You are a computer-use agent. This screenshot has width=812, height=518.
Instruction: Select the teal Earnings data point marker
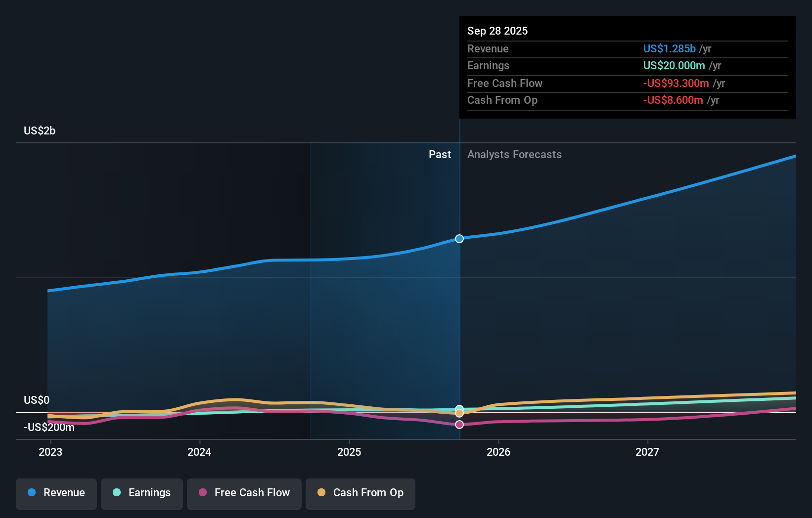[459, 408]
